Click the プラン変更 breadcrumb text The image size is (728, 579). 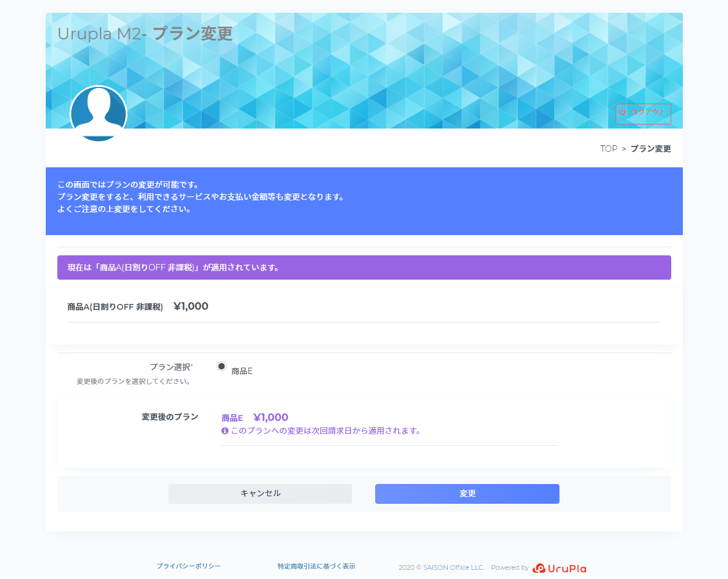650,149
